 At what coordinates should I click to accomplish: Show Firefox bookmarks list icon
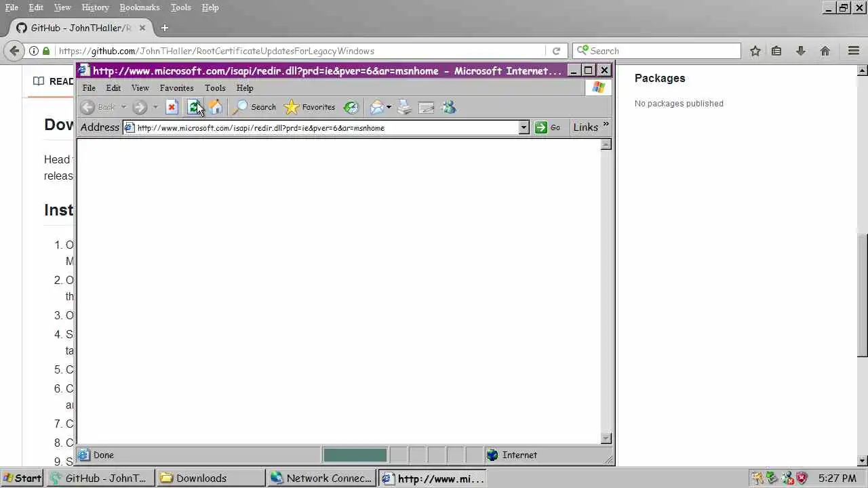pos(776,51)
